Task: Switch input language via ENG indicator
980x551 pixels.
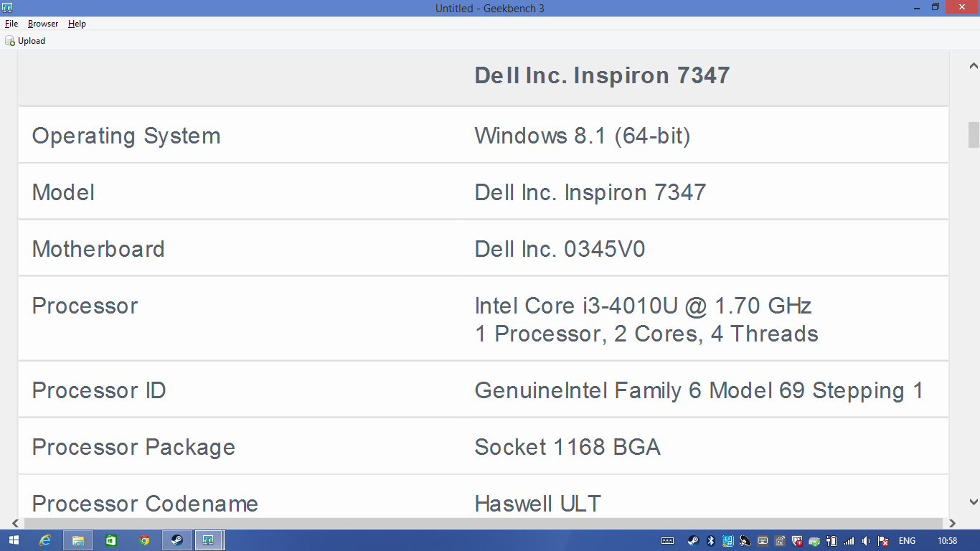Action: pos(907,541)
